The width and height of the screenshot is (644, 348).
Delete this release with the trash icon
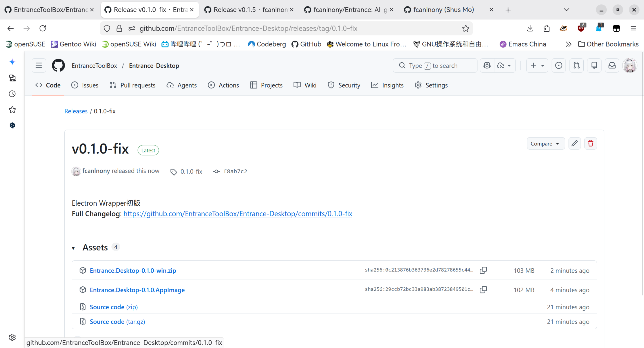coord(590,143)
